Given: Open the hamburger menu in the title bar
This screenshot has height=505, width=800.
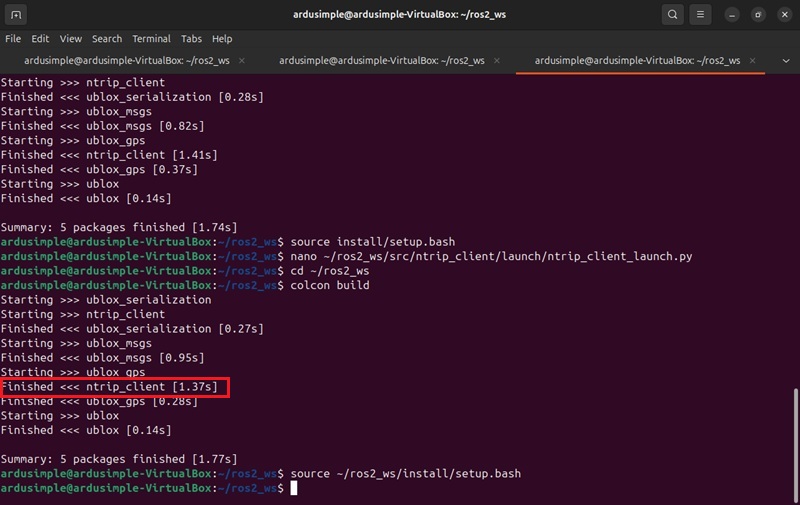Looking at the screenshot, I should click(x=702, y=15).
